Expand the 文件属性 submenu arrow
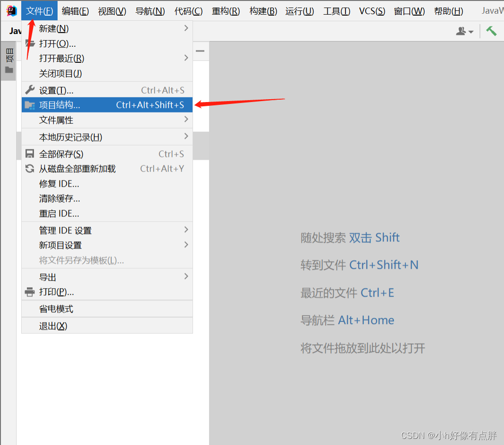The image size is (504, 445). tap(186, 120)
